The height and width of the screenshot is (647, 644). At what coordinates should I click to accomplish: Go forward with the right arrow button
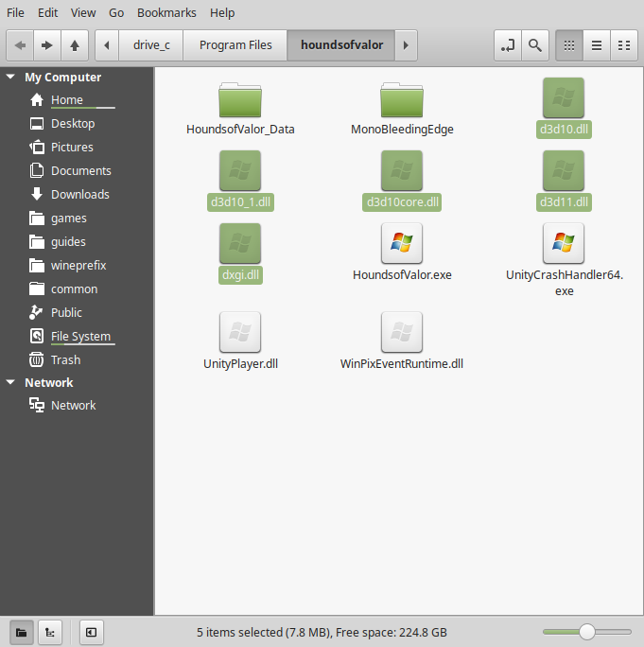click(47, 45)
